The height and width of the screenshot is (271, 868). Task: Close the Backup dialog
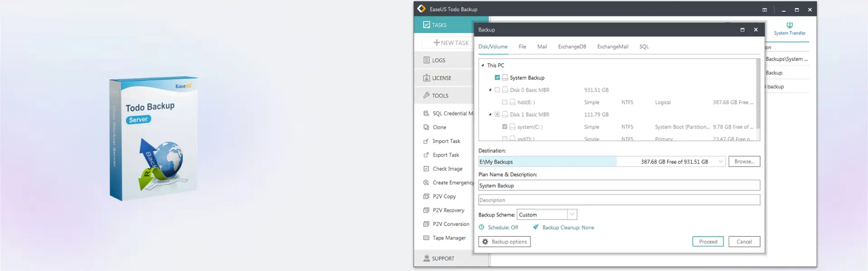coord(755,30)
